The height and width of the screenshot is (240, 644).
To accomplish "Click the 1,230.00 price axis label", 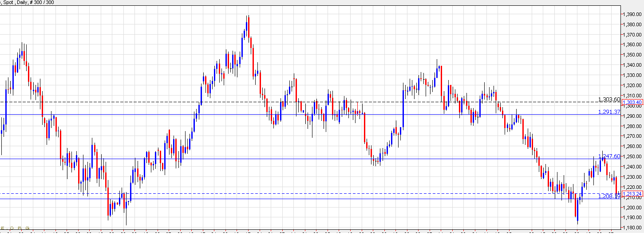I will tap(632, 177).
